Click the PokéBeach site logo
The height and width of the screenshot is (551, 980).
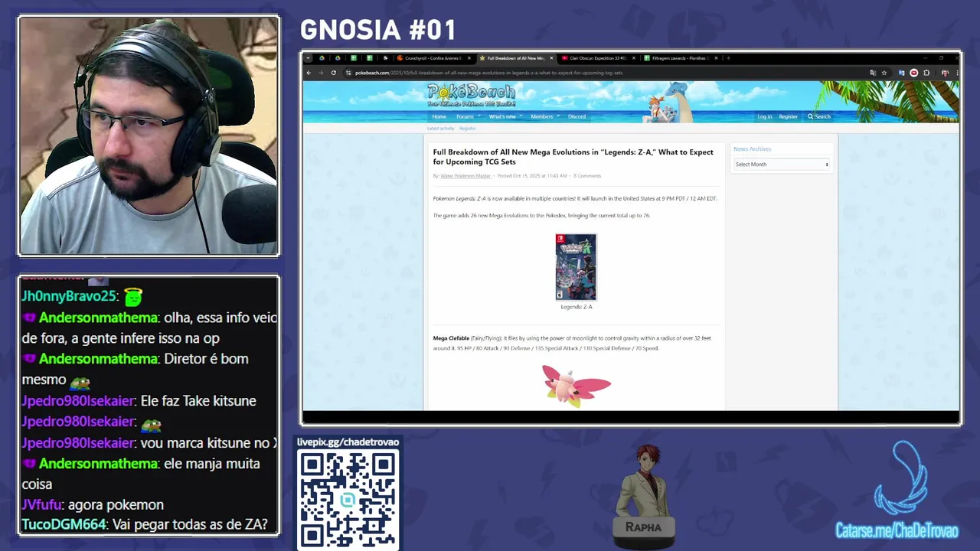472,95
